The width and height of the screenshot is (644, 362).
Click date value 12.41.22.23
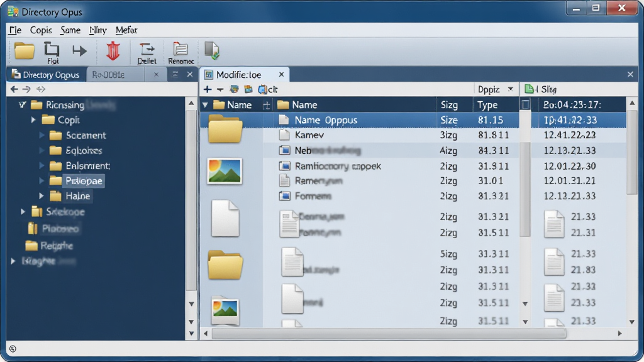pyautogui.click(x=570, y=135)
